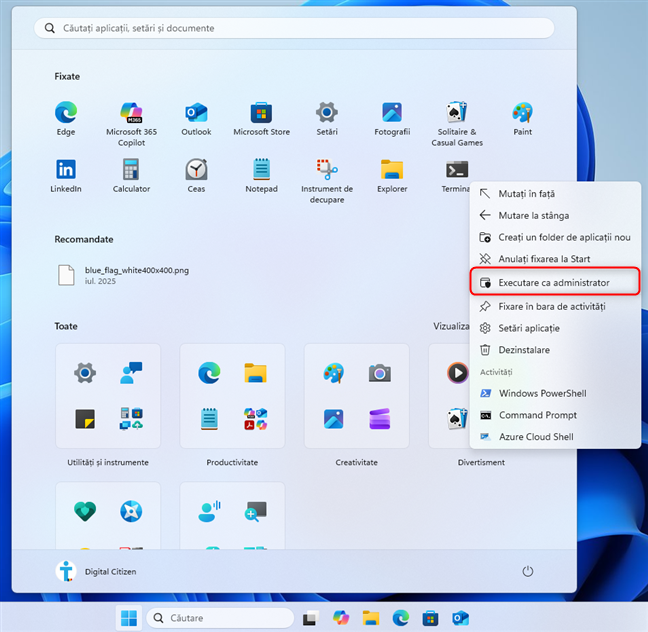648x632 pixels.
Task: Open the Digital Citizen user account
Action: point(96,572)
